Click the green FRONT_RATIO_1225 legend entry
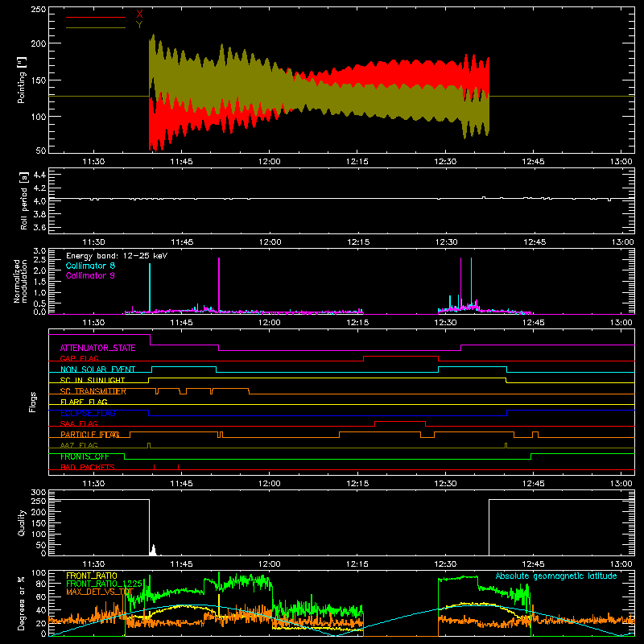644x644 pixels. coord(104,584)
